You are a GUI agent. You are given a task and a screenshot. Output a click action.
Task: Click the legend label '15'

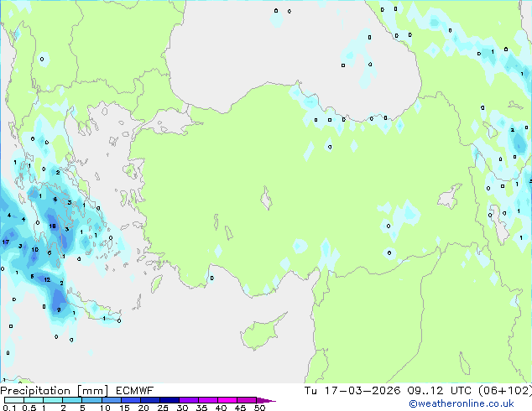[124, 408]
